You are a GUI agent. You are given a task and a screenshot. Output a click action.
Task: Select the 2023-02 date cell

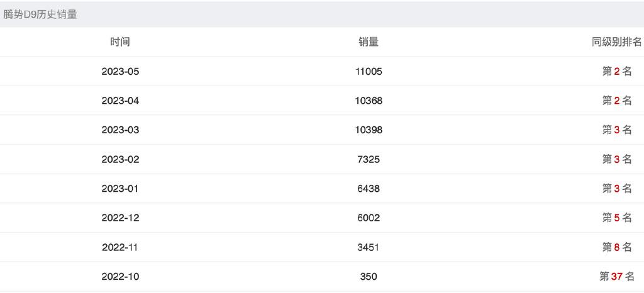pos(120,159)
